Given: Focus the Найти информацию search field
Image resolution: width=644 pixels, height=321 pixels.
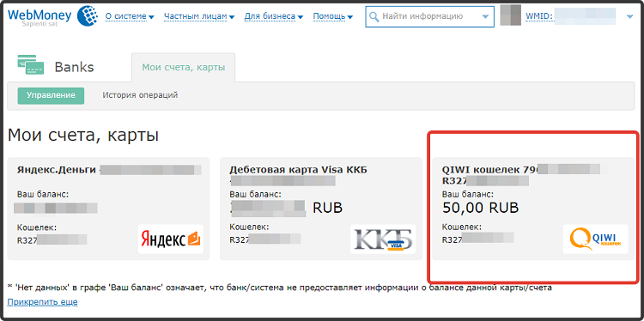Looking at the screenshot, I should coord(429,16).
